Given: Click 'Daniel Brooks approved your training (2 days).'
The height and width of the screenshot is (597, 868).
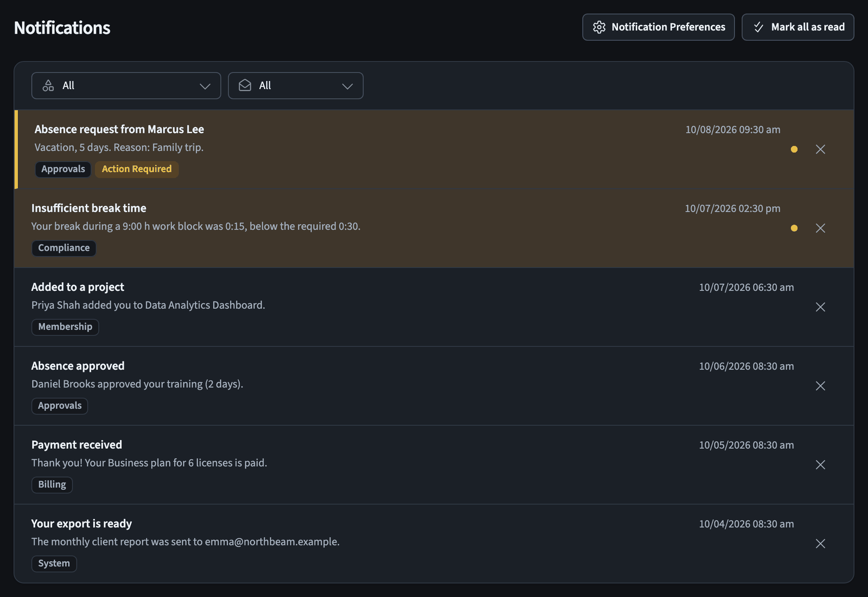Looking at the screenshot, I should [x=137, y=384].
